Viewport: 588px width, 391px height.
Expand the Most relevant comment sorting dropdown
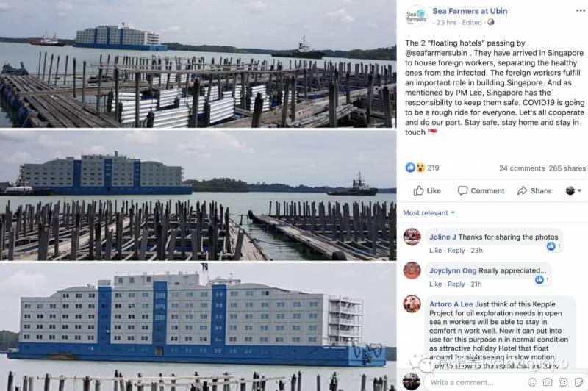point(429,213)
